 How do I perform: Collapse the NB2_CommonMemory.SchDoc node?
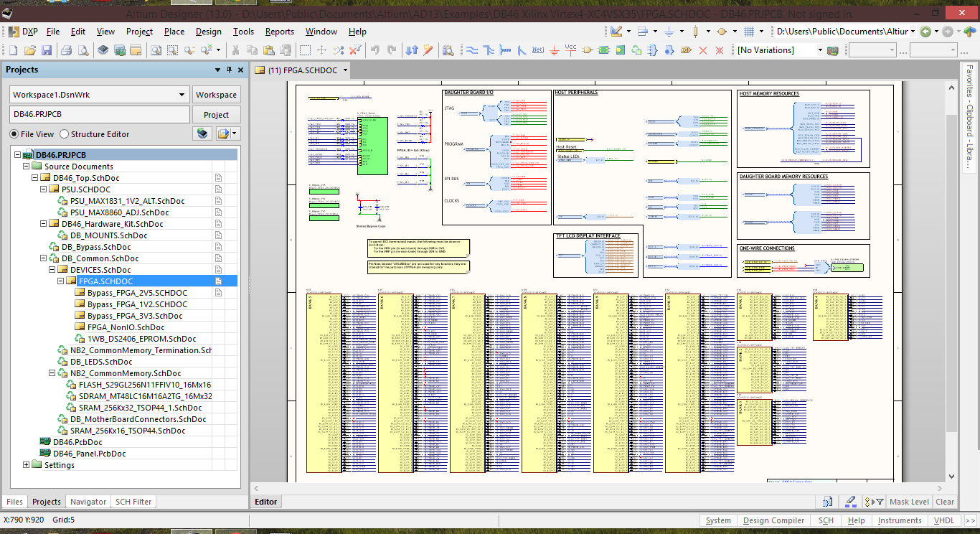coord(52,373)
